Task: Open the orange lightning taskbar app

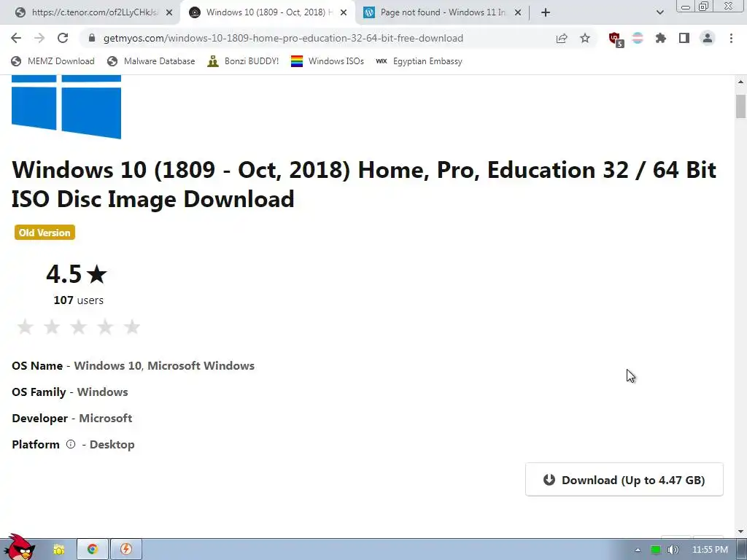Action: 126,549
